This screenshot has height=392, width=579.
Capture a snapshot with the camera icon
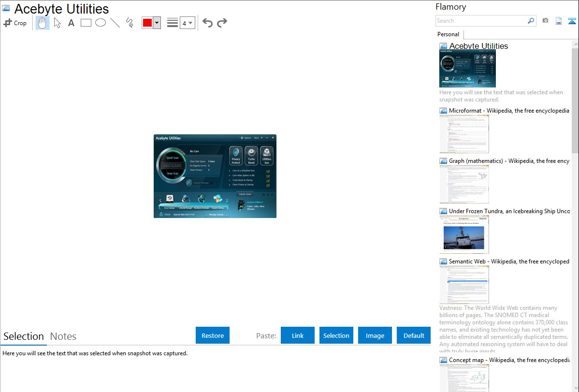coord(545,21)
